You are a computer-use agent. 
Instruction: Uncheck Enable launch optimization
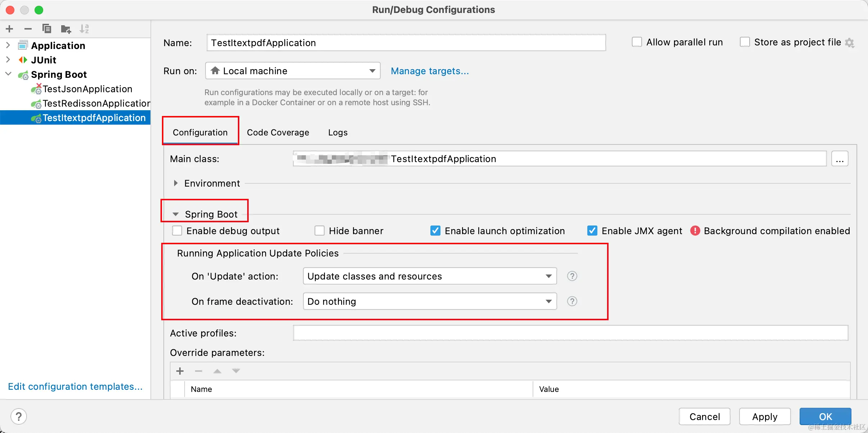point(435,231)
